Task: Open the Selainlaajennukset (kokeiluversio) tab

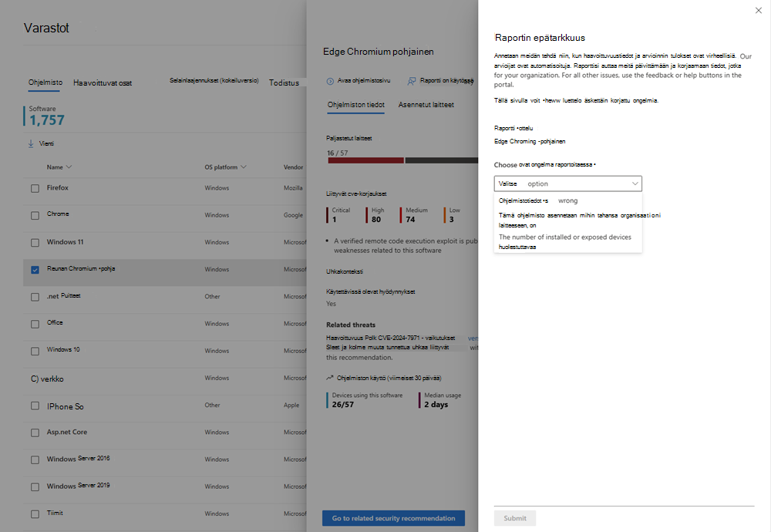Action: pos(214,81)
